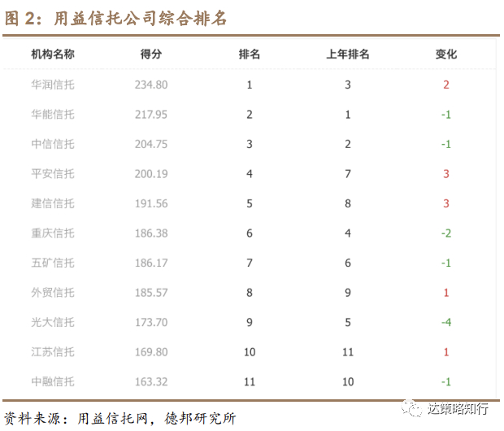Viewport: 504px width, 431px height.
Task: Click the source note 用益信托网，德邦研究所
Action: (x=157, y=418)
